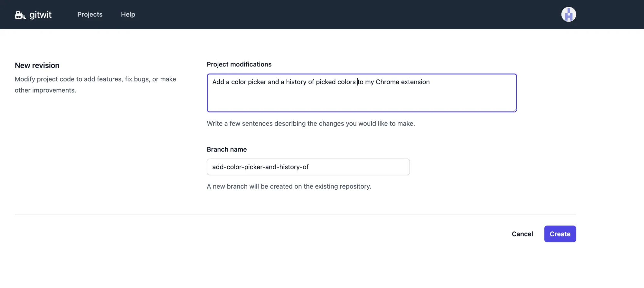Place cursor on the word "history" in modifications text
The width and height of the screenshot is (644, 288).
(296, 82)
